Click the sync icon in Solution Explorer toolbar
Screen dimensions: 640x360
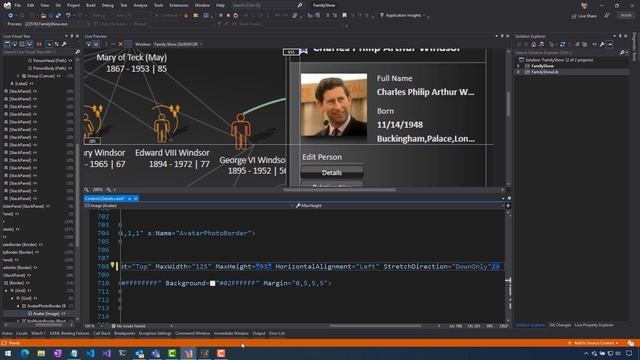(x=562, y=44)
